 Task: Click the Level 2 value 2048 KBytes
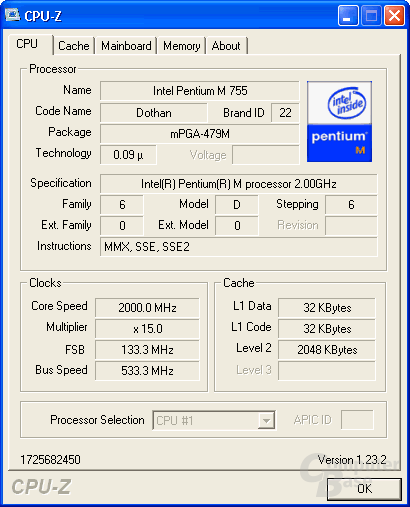[x=327, y=350]
